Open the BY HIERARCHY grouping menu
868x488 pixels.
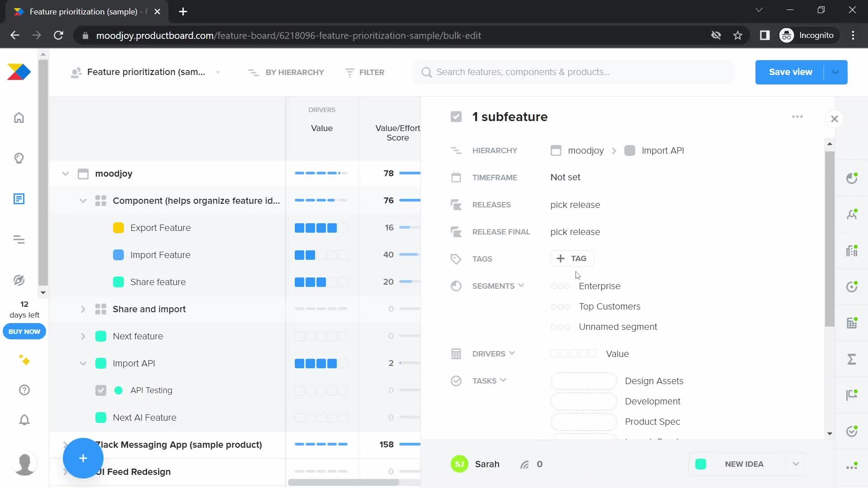coord(286,72)
